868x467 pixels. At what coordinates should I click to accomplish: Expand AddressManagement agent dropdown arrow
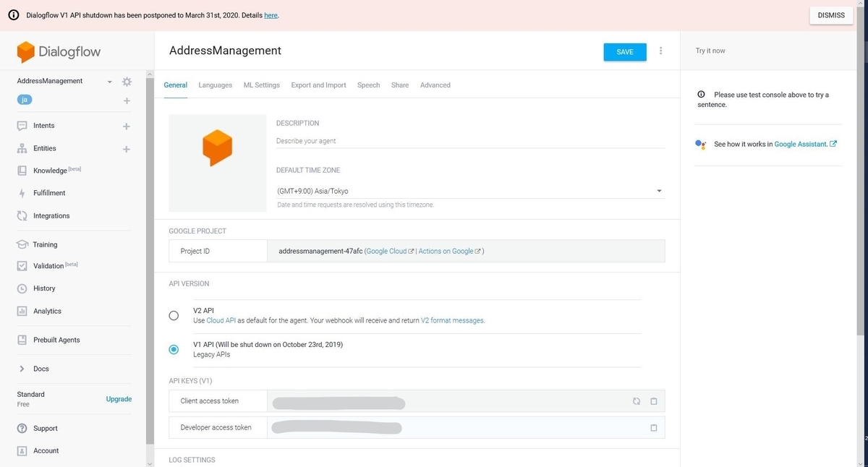coord(110,82)
